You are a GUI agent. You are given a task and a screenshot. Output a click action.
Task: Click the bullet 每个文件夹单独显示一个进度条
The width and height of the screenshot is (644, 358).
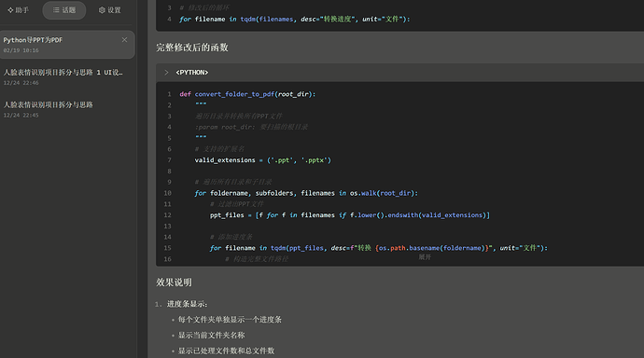coord(230,320)
